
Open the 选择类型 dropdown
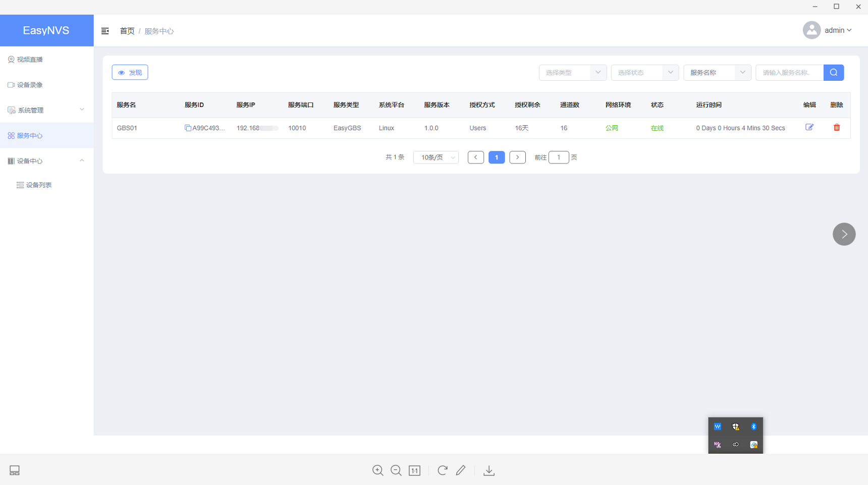573,73
